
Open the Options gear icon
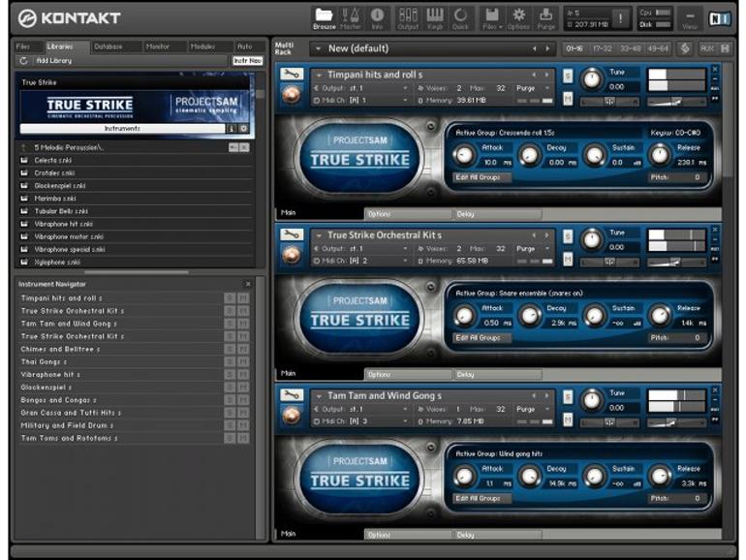pyautogui.click(x=518, y=18)
